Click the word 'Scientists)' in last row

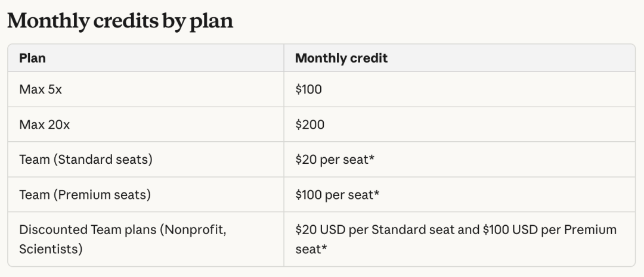pos(51,249)
